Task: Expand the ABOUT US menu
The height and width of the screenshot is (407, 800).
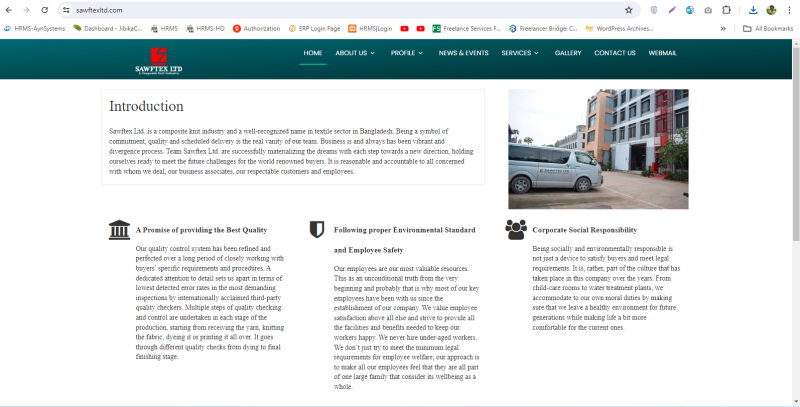Action: (x=355, y=53)
